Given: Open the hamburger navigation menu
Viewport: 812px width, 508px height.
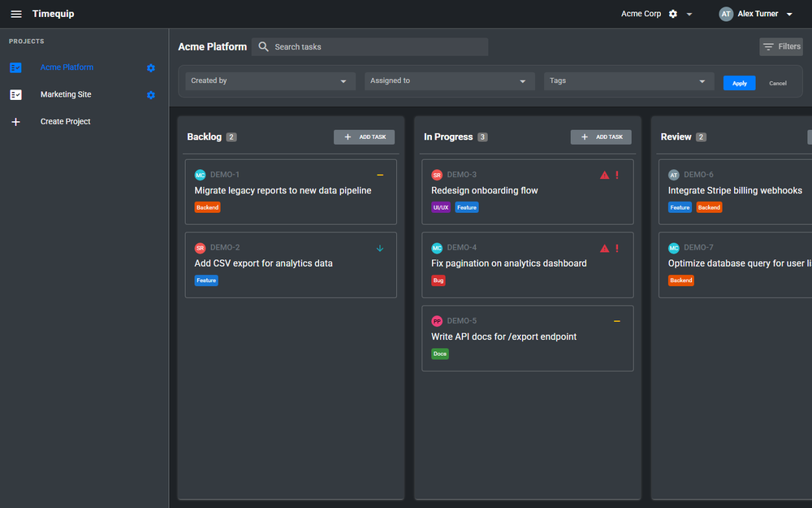Looking at the screenshot, I should click(16, 14).
